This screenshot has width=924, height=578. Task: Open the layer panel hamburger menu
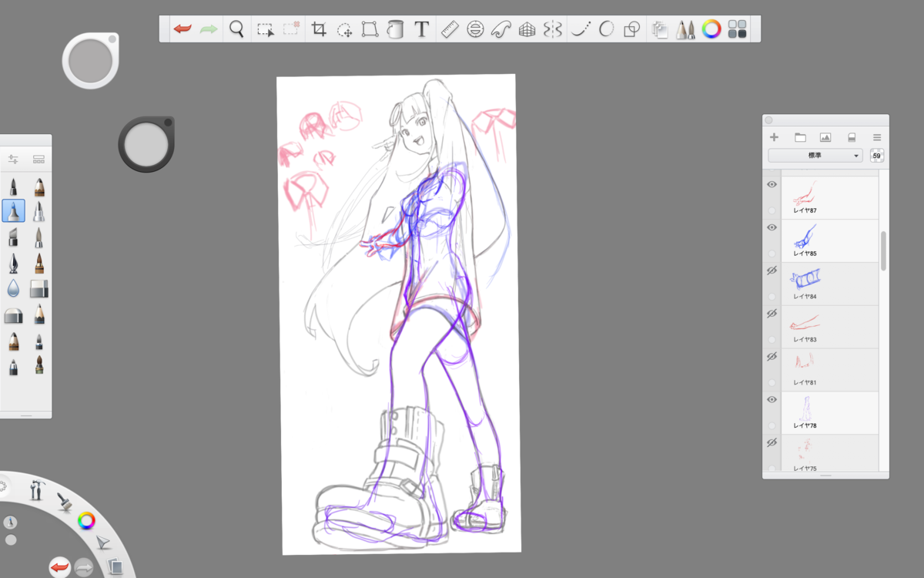pyautogui.click(x=877, y=137)
